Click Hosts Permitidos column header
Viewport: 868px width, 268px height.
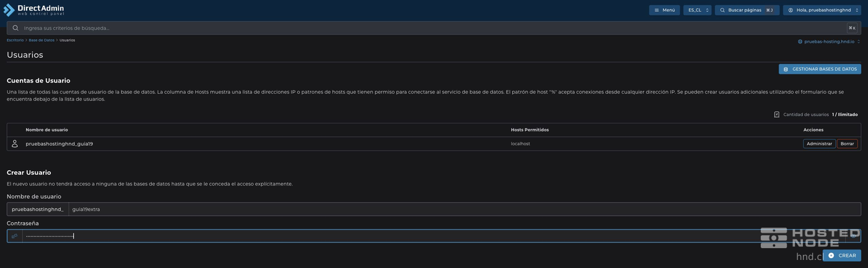(x=529, y=130)
